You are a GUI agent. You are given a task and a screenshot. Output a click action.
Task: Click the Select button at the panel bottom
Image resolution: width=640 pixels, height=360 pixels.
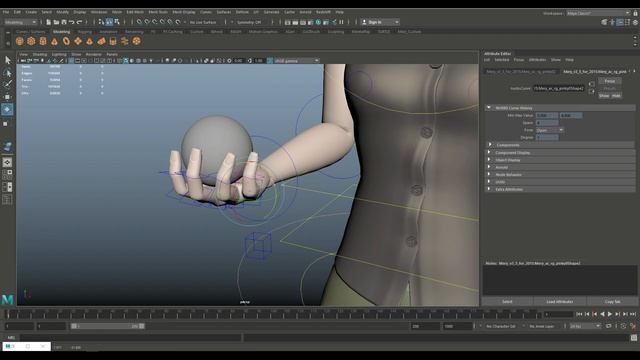click(x=507, y=301)
